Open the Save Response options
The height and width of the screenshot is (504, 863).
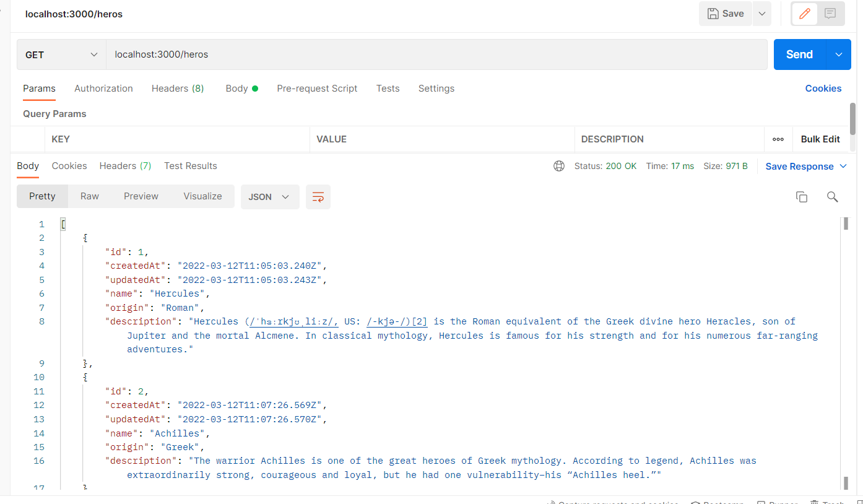[x=805, y=166]
